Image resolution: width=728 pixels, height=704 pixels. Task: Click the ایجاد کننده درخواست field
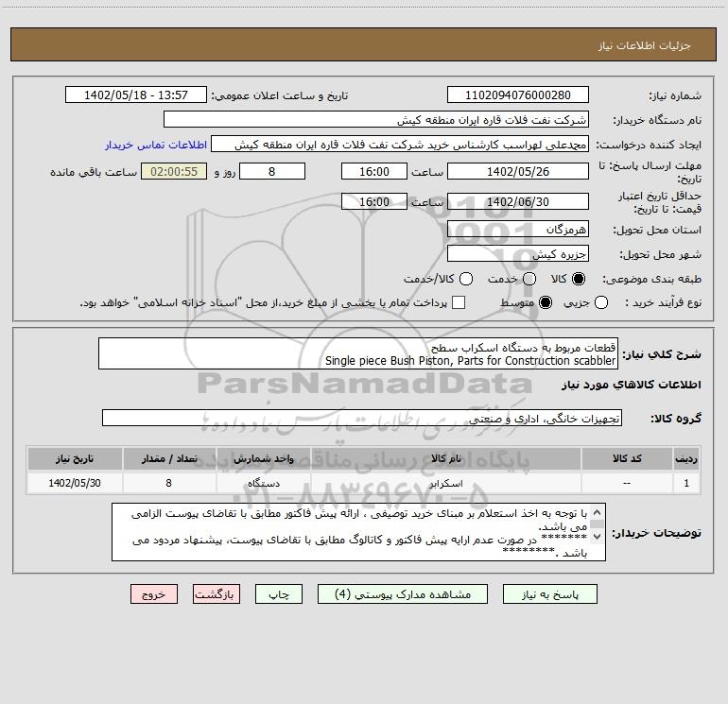click(400, 145)
